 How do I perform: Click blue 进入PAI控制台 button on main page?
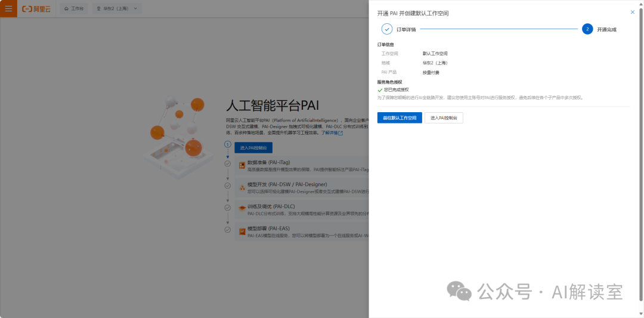click(x=253, y=147)
